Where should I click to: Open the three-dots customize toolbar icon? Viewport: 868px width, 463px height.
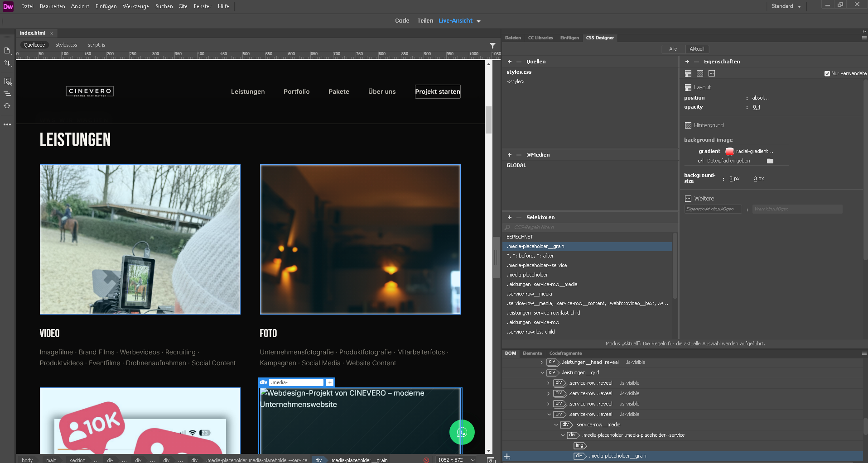(7, 124)
